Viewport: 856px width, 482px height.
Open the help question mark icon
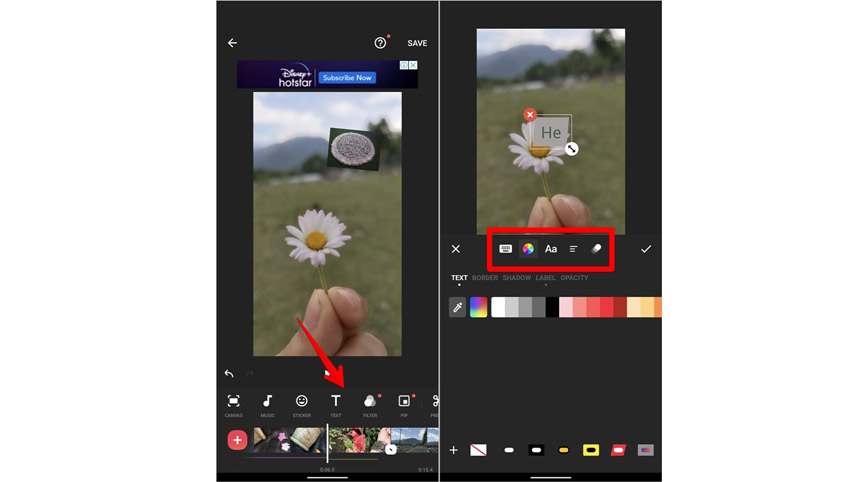tap(380, 43)
